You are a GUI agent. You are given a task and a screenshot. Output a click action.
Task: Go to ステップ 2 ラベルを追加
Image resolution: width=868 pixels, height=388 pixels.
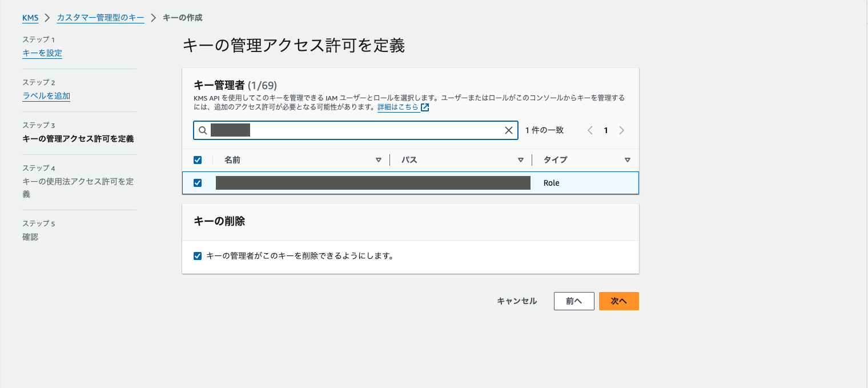46,95
